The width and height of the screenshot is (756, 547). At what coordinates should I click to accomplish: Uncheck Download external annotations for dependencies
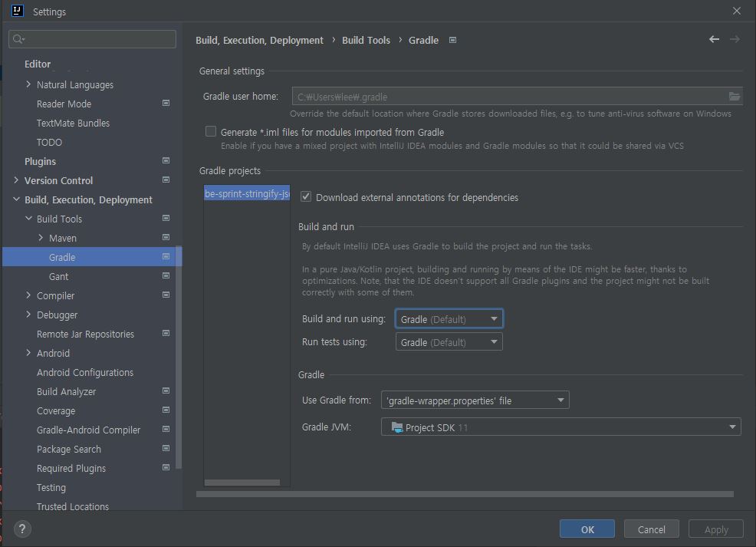pos(306,197)
